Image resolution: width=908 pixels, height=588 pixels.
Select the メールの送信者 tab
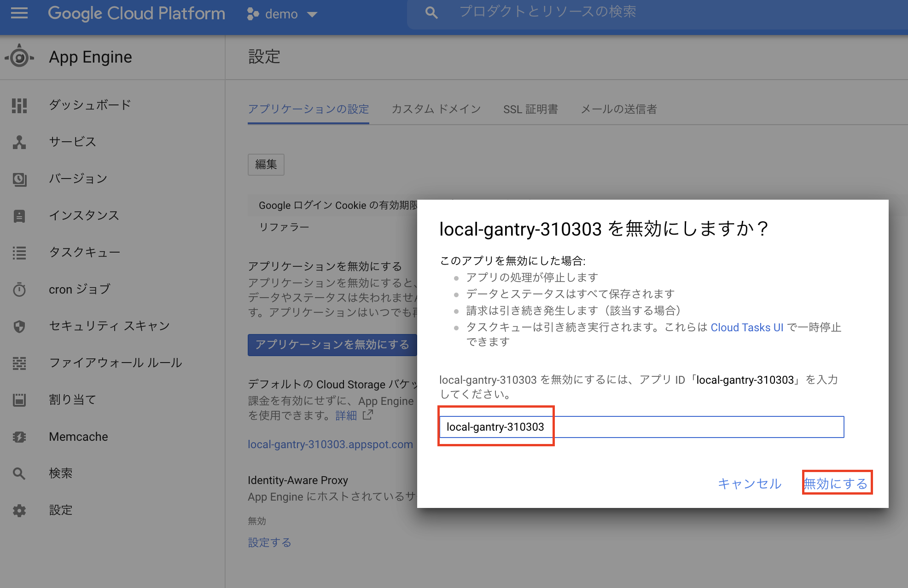coord(618,109)
